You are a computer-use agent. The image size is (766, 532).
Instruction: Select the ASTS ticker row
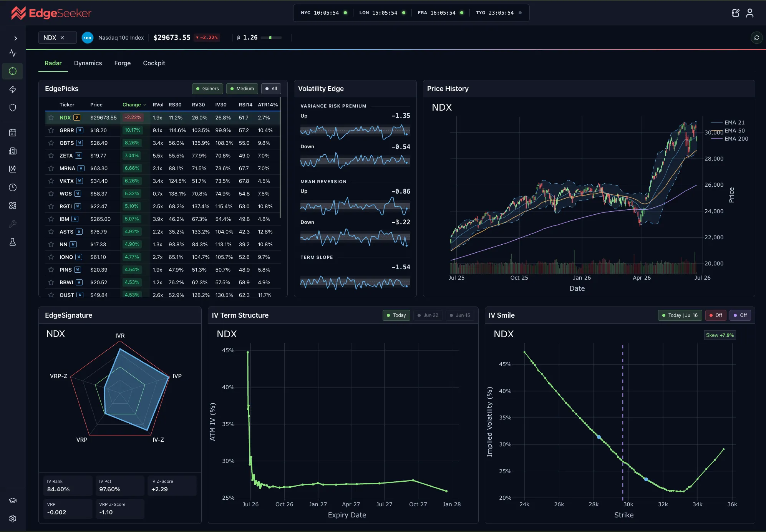[x=163, y=232]
